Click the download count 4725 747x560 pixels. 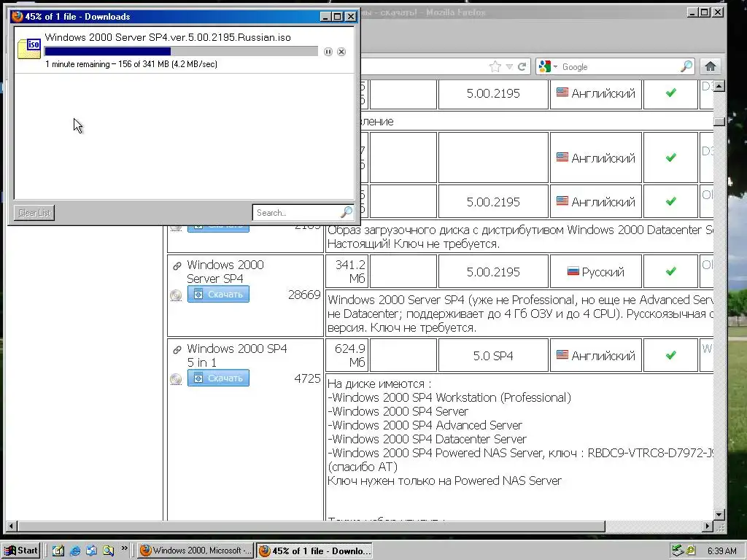tap(307, 378)
